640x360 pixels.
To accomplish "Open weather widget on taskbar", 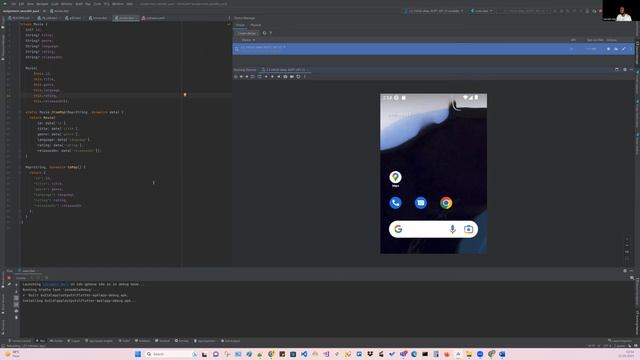I will (12, 354).
